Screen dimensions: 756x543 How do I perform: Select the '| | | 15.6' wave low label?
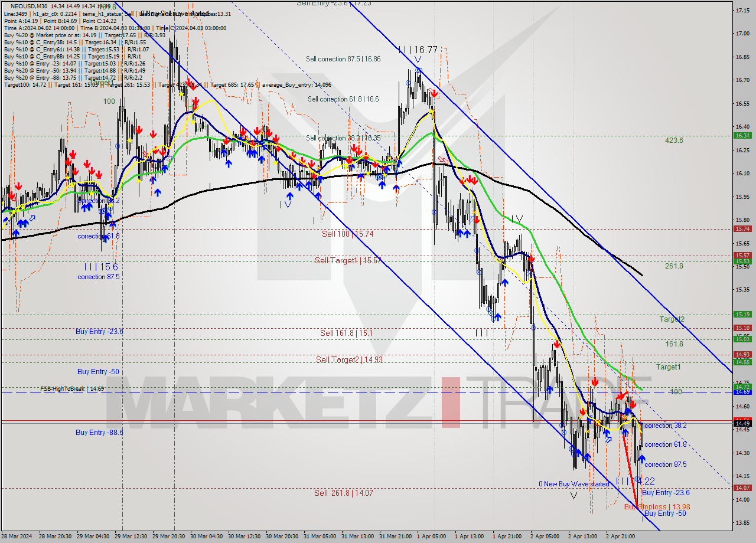click(100, 267)
